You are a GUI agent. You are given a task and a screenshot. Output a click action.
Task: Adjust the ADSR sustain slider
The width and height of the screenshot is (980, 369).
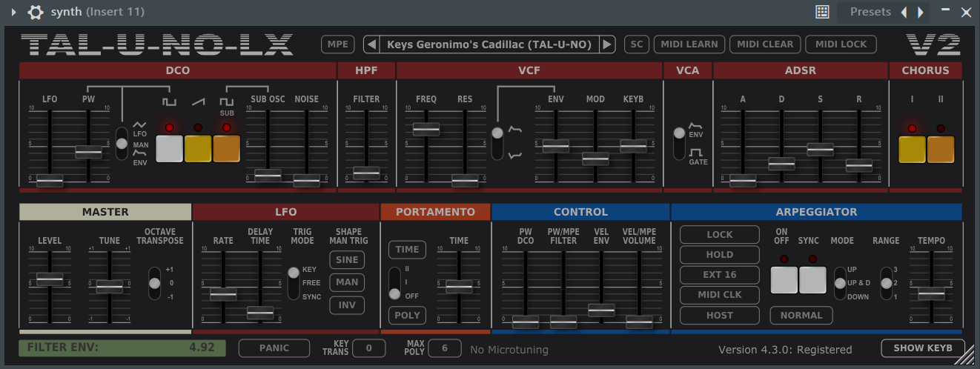pyautogui.click(x=821, y=148)
